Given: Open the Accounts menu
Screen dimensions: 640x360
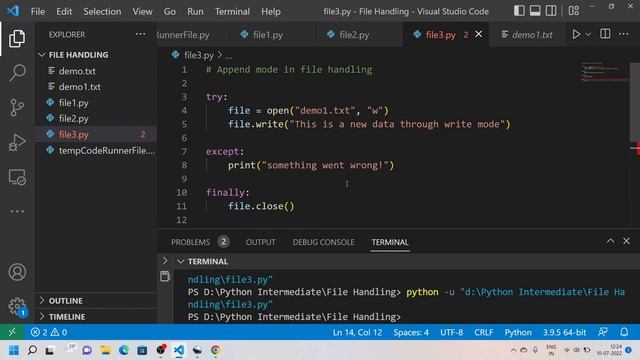Looking at the screenshot, I should pos(17,272).
